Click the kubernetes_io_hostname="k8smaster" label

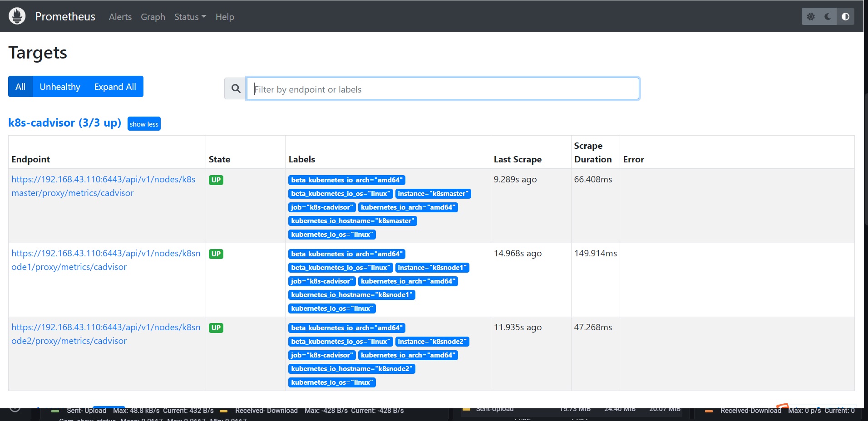353,221
